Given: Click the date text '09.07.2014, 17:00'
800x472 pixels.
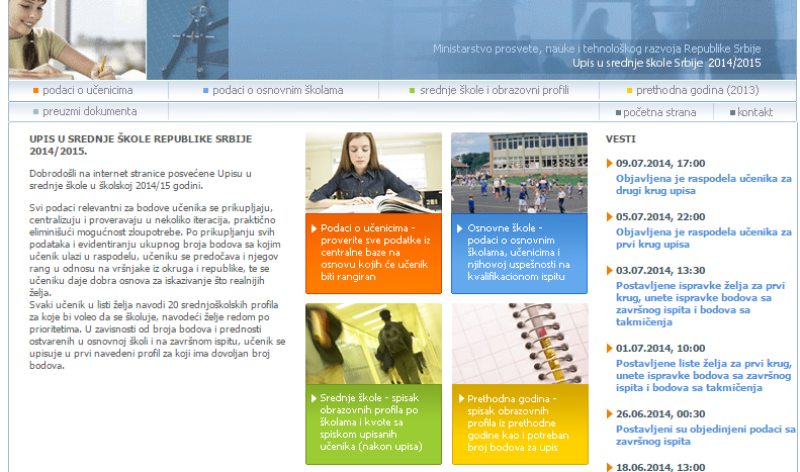Looking at the screenshot, I should pyautogui.click(x=660, y=163).
